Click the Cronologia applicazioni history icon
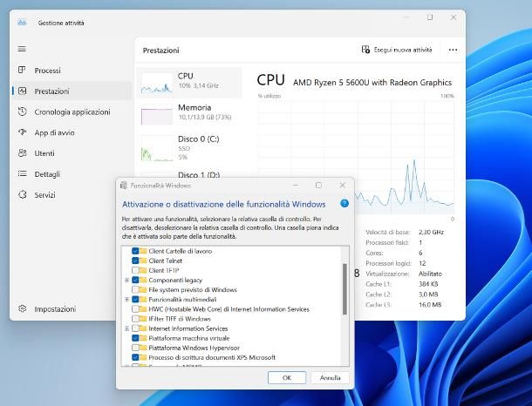532x406 pixels. [x=22, y=112]
